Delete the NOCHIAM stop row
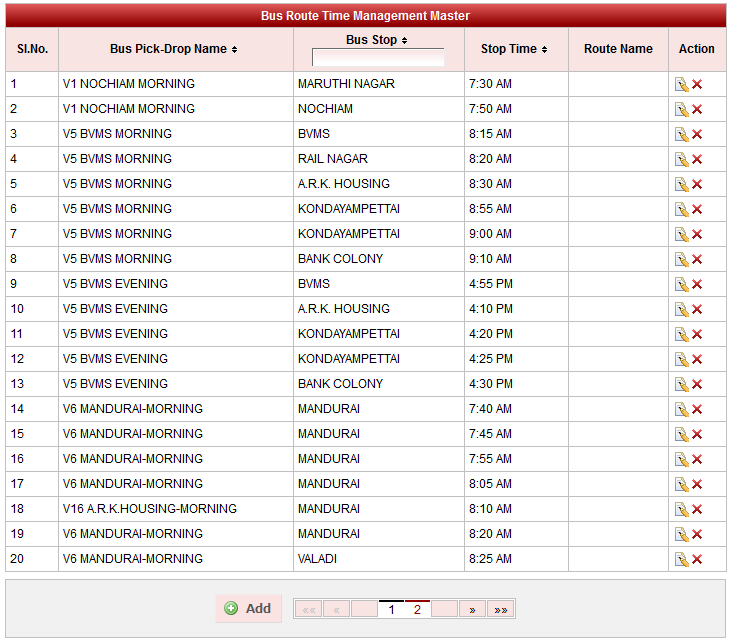The height and width of the screenshot is (641, 729). pos(697,110)
